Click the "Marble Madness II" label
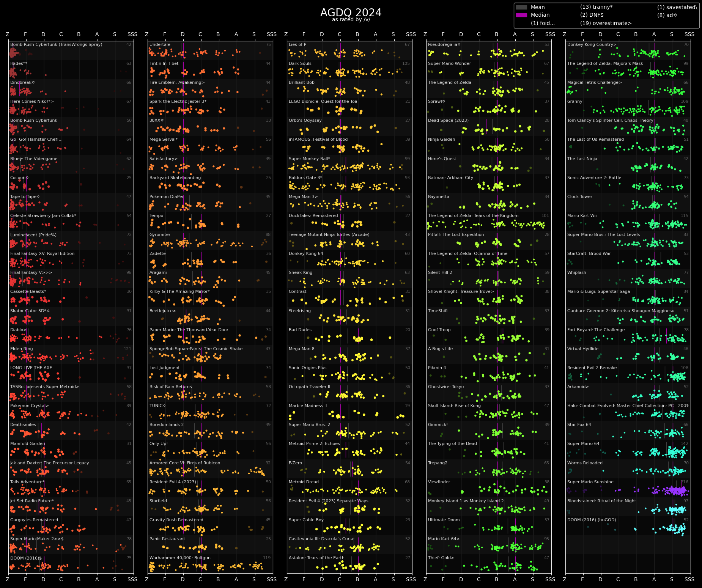Image resolution: width=702 pixels, height=588 pixels. pyautogui.click(x=308, y=406)
